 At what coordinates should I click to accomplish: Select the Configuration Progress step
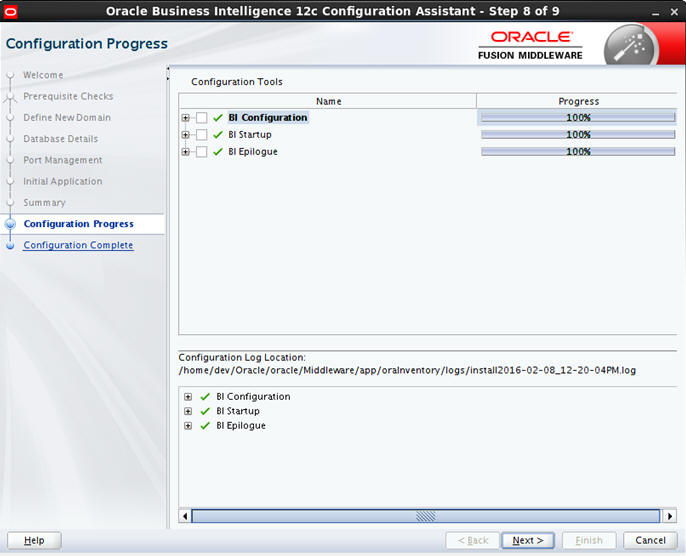point(79,224)
